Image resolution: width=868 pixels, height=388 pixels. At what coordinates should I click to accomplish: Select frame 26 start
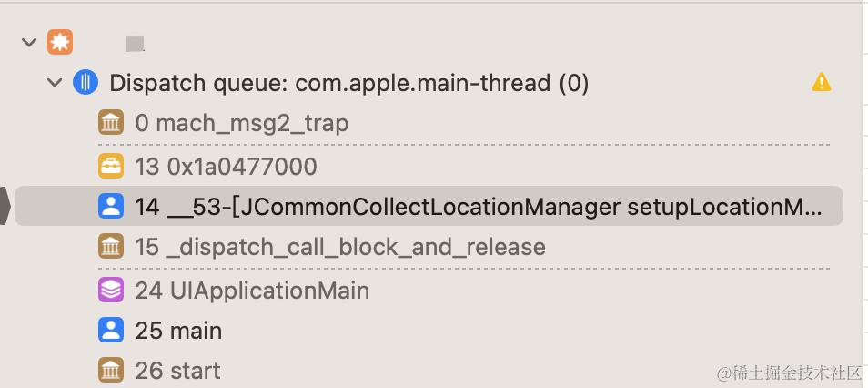tap(429, 371)
